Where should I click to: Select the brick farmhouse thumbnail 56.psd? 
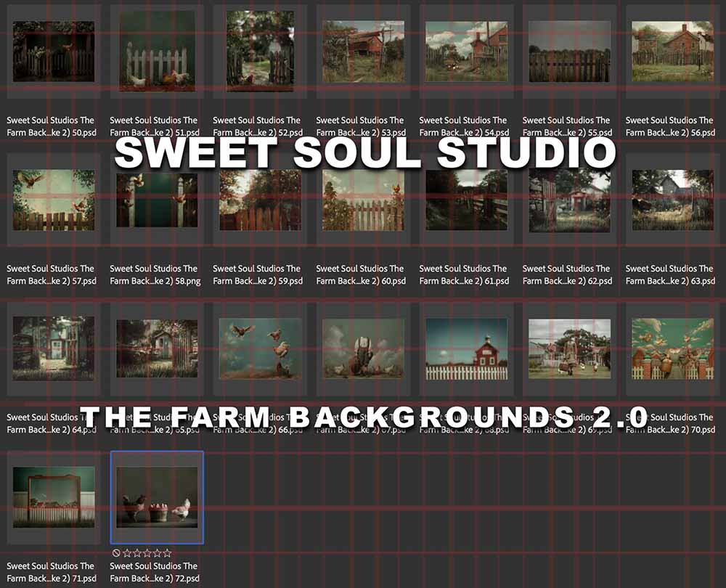tap(673, 52)
